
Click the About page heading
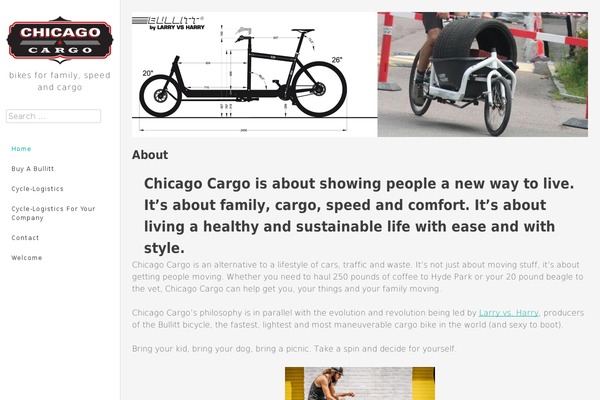coord(150,155)
